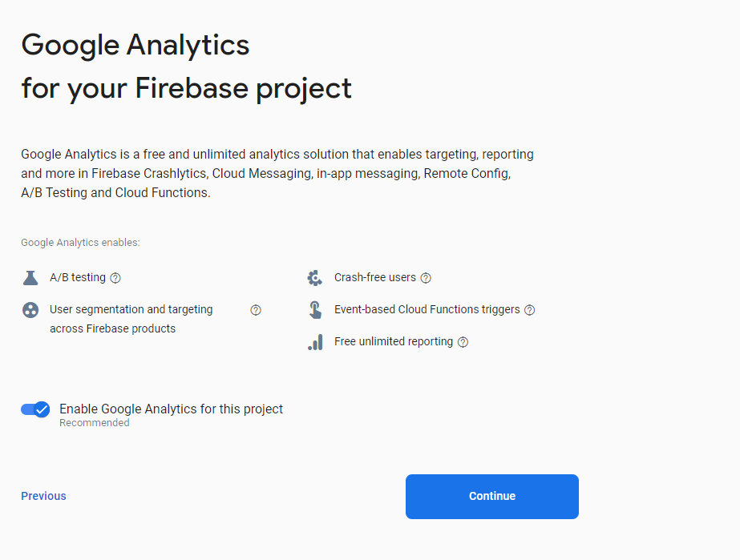Screen dimensions: 740x560
Task: Open help for Event-based Cloud Functions triggers
Action: 529,310
